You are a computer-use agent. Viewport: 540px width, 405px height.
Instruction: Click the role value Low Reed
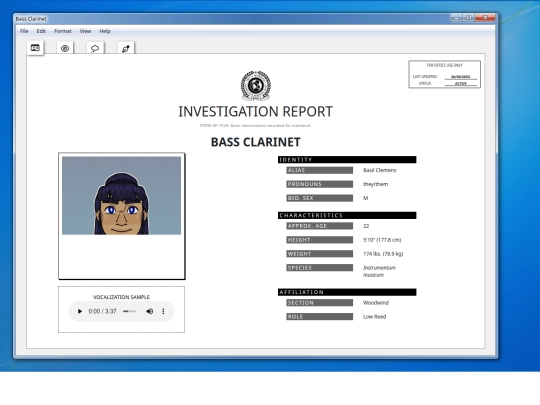[x=374, y=316]
